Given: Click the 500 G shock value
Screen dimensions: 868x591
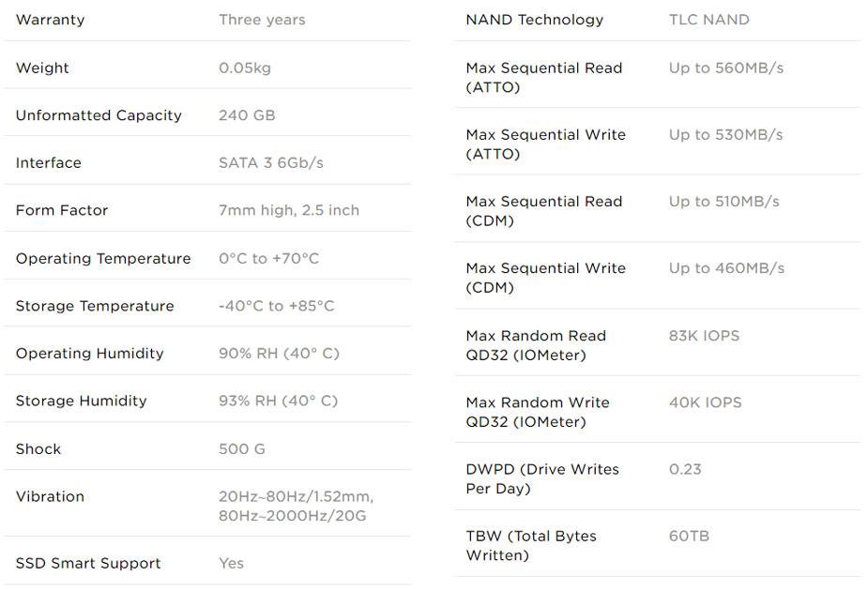Looking at the screenshot, I should click(x=242, y=448).
